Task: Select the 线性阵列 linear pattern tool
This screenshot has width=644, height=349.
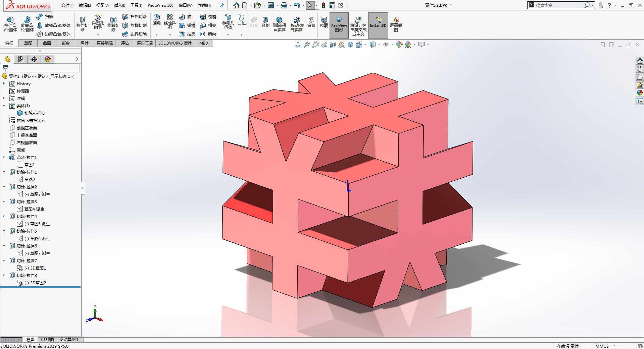Action: tap(170, 22)
